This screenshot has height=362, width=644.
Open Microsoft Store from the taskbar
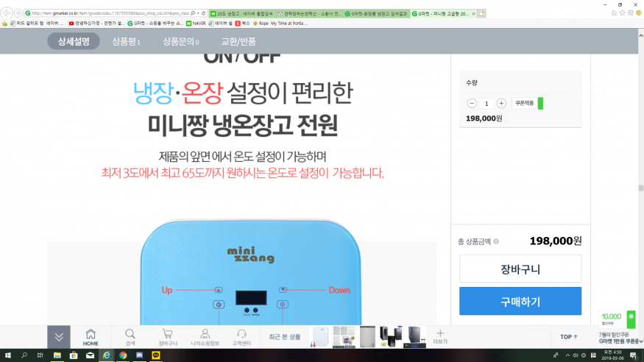(x=73, y=355)
